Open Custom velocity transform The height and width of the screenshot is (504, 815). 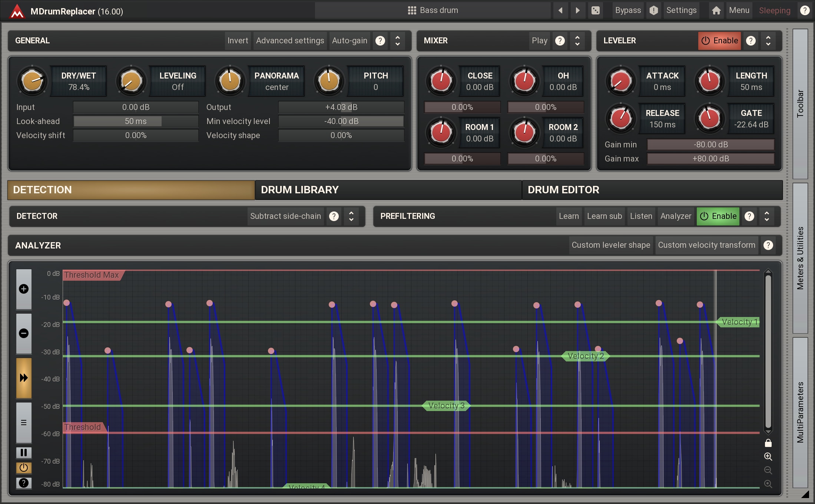706,245
